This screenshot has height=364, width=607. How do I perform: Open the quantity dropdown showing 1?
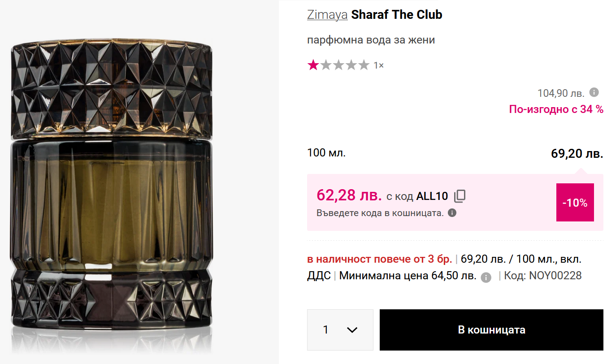340,330
